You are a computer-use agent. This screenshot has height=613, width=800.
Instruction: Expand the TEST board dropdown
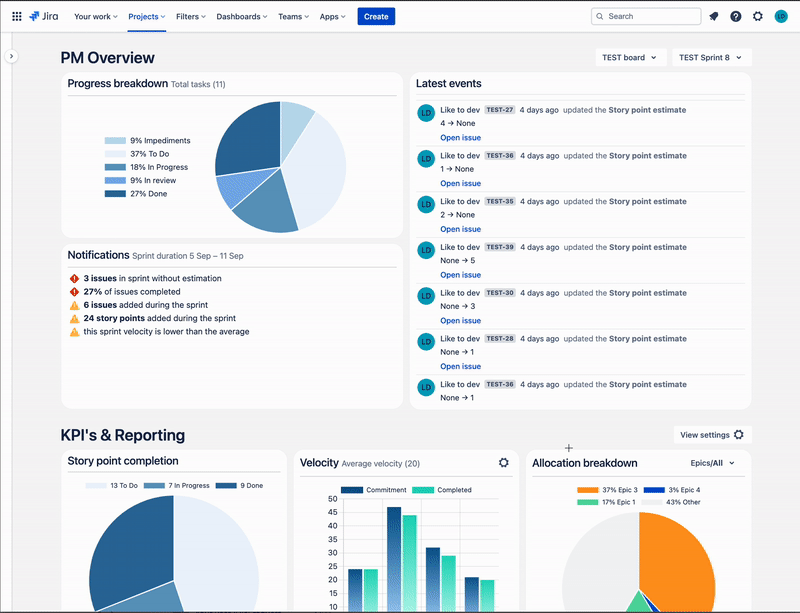(x=631, y=57)
